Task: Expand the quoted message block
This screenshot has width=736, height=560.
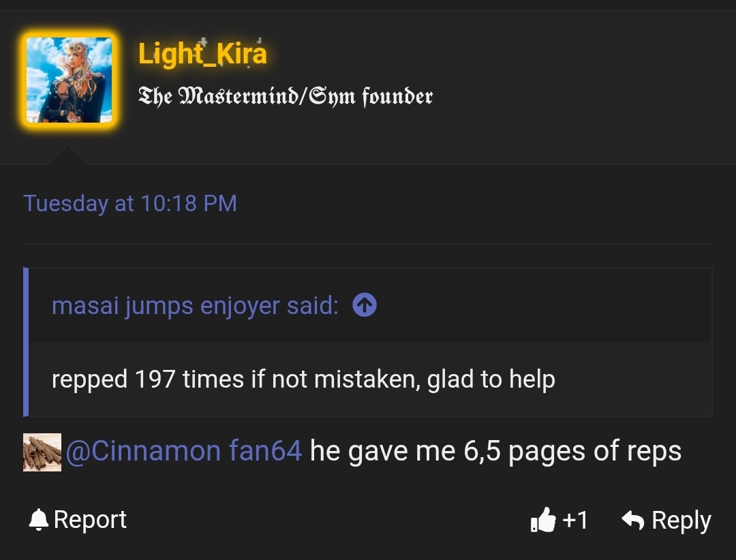Action: point(368,341)
